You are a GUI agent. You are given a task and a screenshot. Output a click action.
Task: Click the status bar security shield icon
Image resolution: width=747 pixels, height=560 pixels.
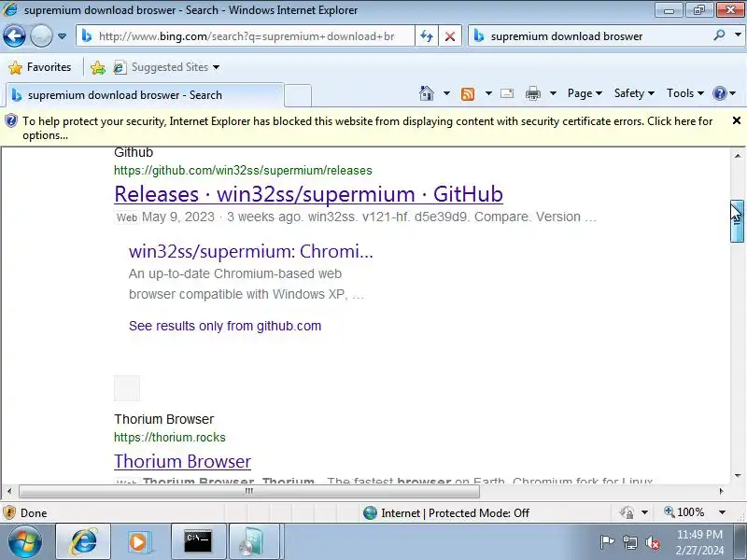click(9, 512)
